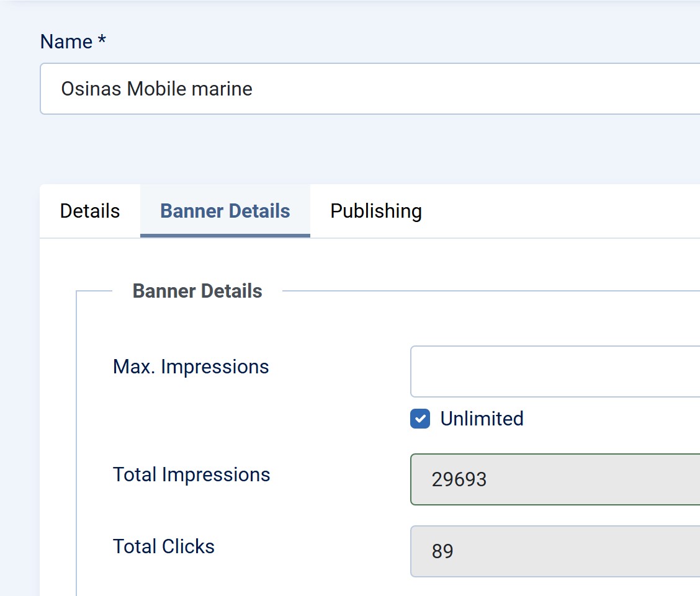Open the Publishing tab
The image size is (700, 596).
tap(375, 211)
